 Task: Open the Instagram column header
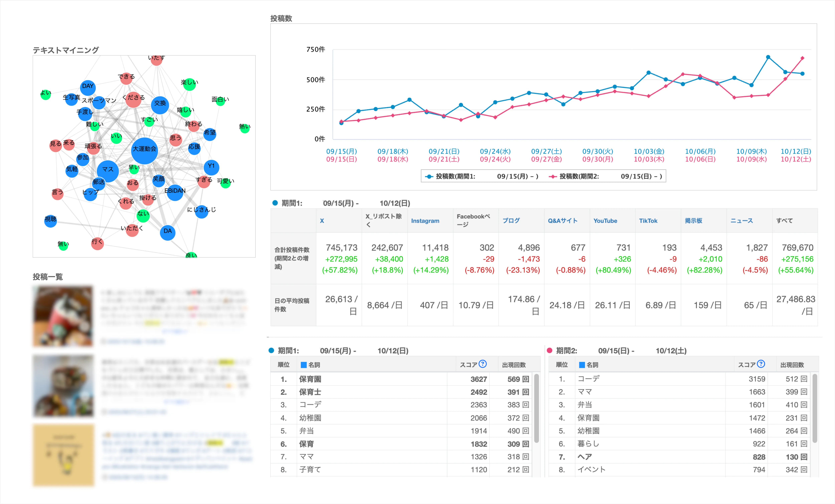425,221
